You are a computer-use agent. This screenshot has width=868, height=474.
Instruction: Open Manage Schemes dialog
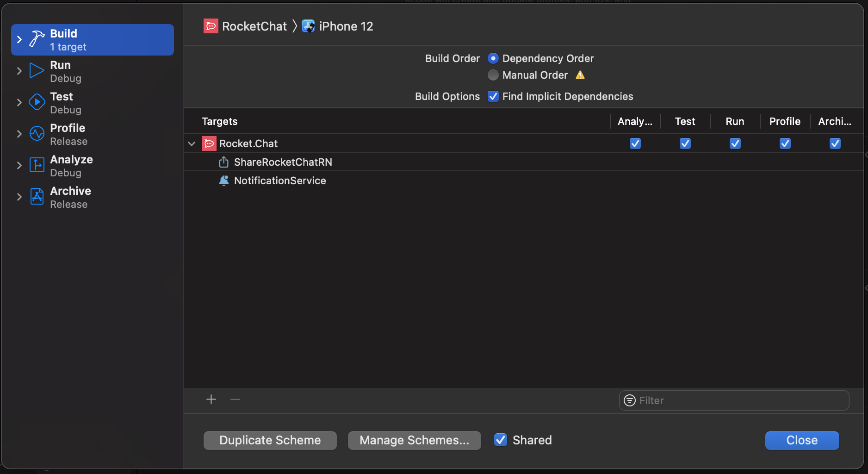pos(415,440)
